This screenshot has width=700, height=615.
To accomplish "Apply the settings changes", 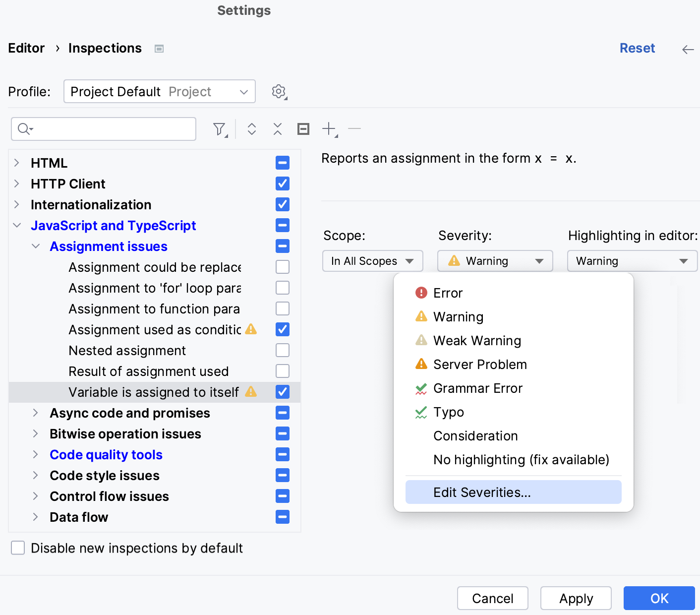I will pyautogui.click(x=576, y=598).
